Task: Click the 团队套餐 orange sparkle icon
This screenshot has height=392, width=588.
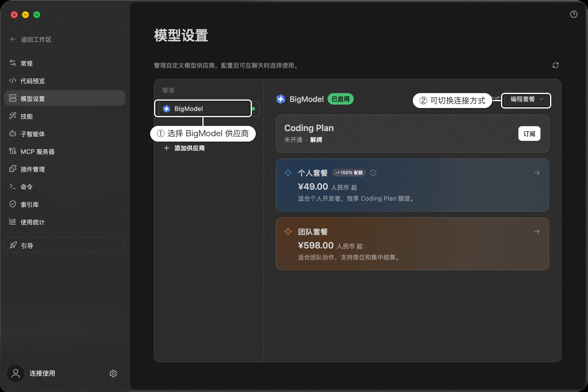Action: [288, 232]
